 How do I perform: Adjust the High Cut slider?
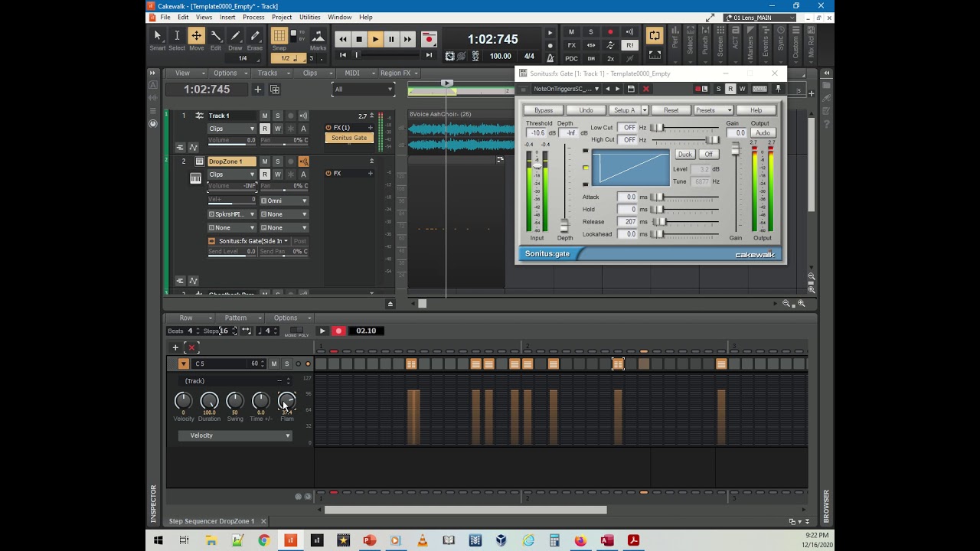point(714,140)
